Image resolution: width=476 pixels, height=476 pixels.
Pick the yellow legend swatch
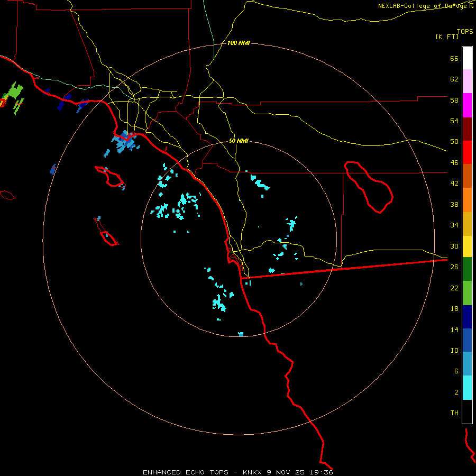[x=467, y=246]
